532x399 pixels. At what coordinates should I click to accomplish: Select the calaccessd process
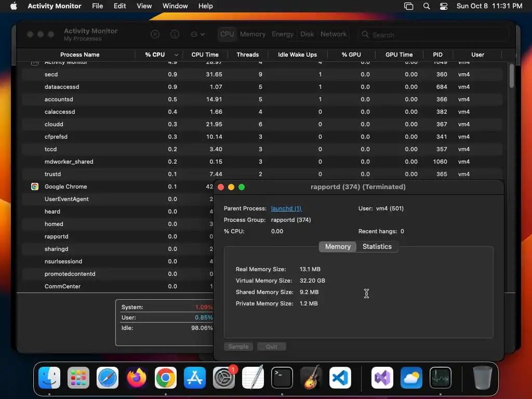click(262, 112)
